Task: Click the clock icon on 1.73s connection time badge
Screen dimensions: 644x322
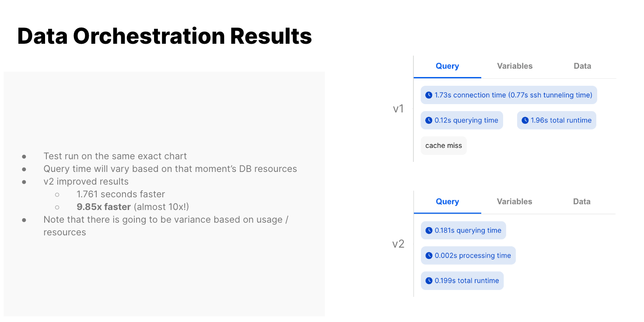Action: pyautogui.click(x=428, y=95)
